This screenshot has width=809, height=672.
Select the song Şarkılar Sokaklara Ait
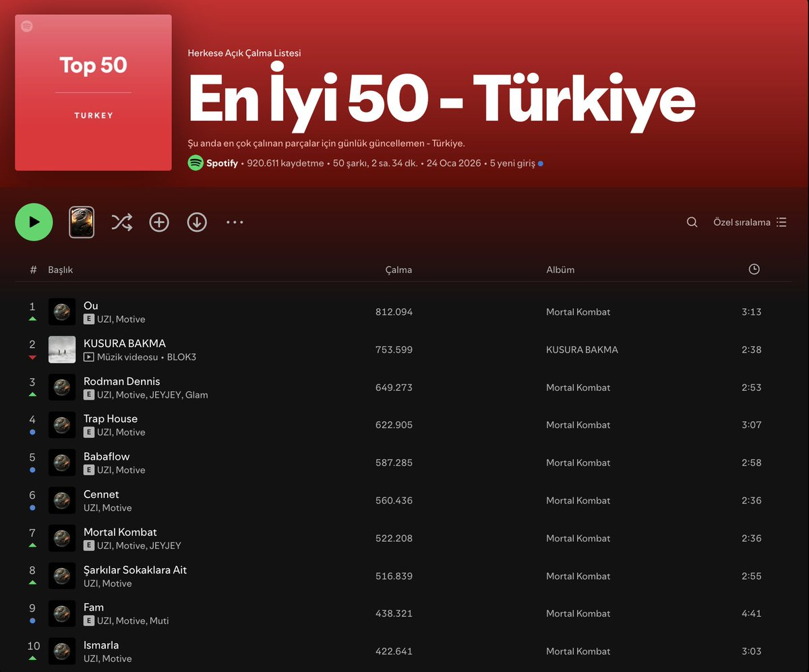tap(135, 570)
